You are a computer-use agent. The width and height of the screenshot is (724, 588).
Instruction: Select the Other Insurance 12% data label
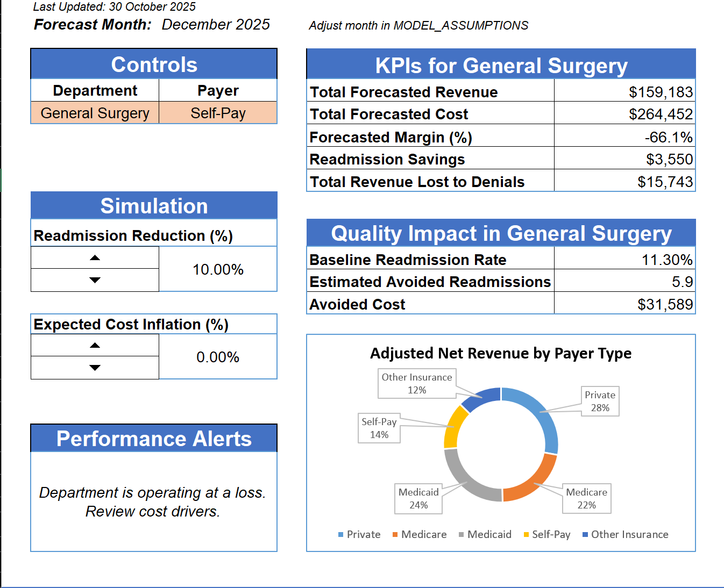click(417, 384)
